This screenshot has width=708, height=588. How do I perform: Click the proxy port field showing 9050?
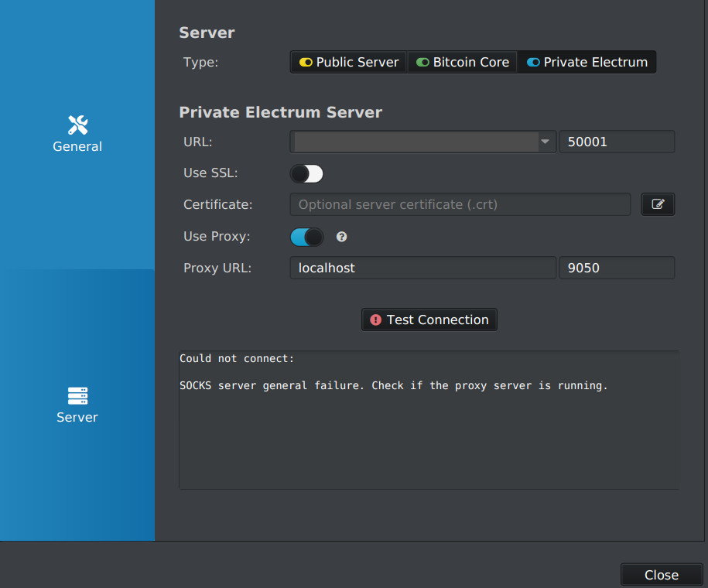pyautogui.click(x=617, y=268)
